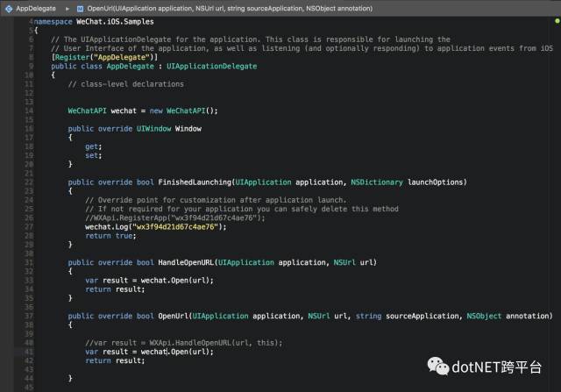Click the HandleOpenURL method name
561x392 pixels.
tap(186, 262)
